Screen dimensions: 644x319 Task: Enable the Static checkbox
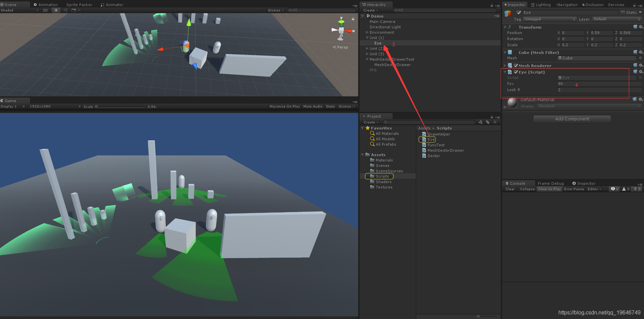click(623, 12)
